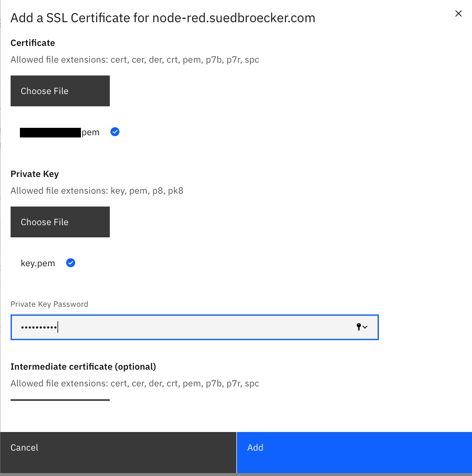Add the SSL certificate

tap(354, 453)
